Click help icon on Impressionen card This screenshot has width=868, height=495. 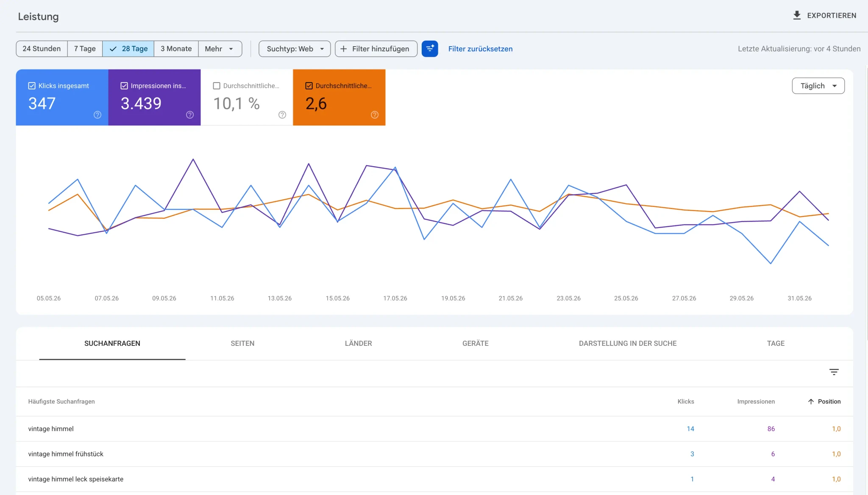tap(190, 115)
